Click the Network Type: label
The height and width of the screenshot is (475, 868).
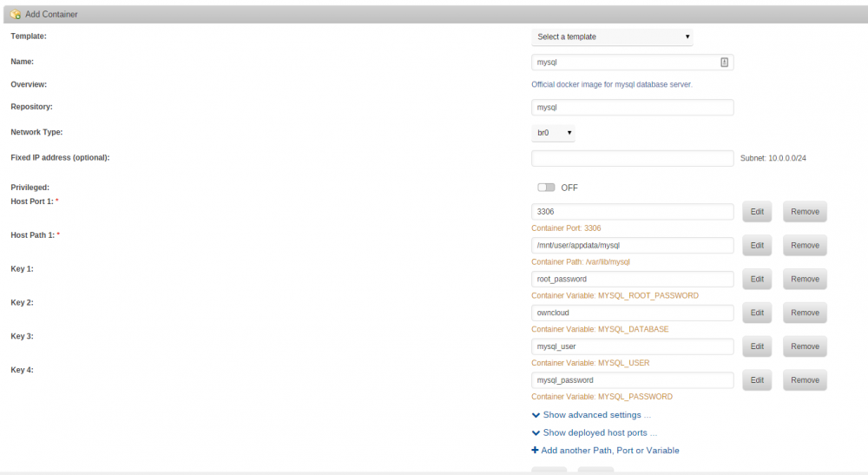pyautogui.click(x=36, y=132)
